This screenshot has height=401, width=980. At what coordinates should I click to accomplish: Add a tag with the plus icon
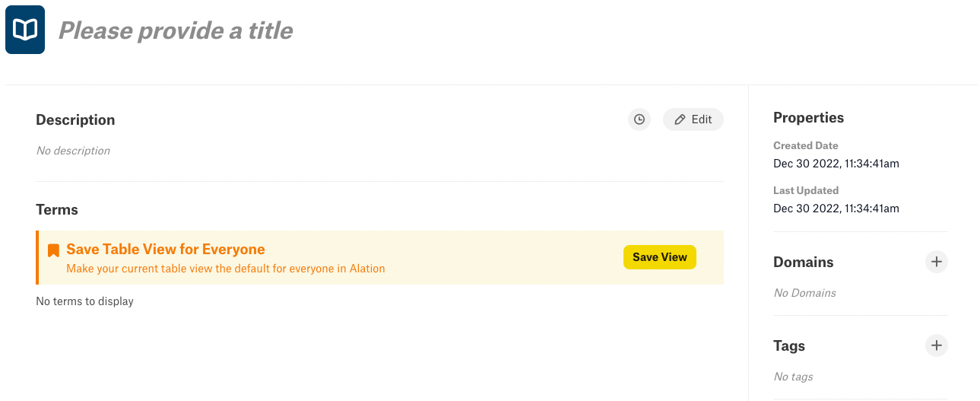[x=937, y=345]
